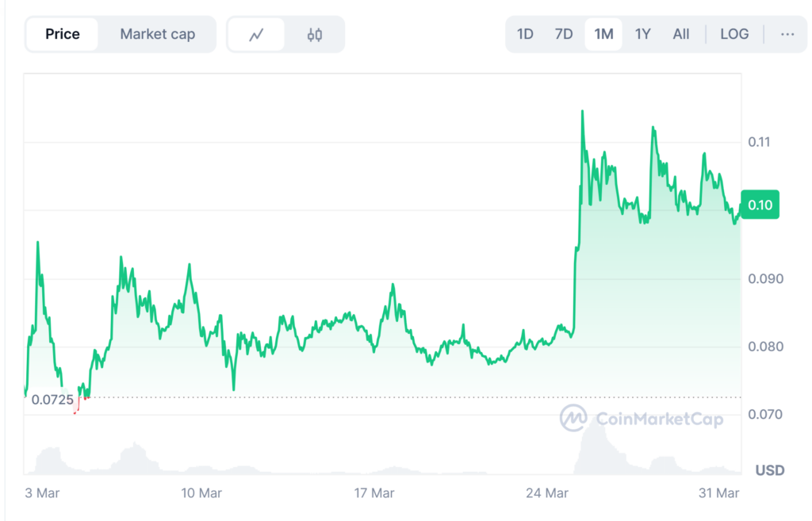
Task: Toggle the LOG scale option
Action: [734, 34]
